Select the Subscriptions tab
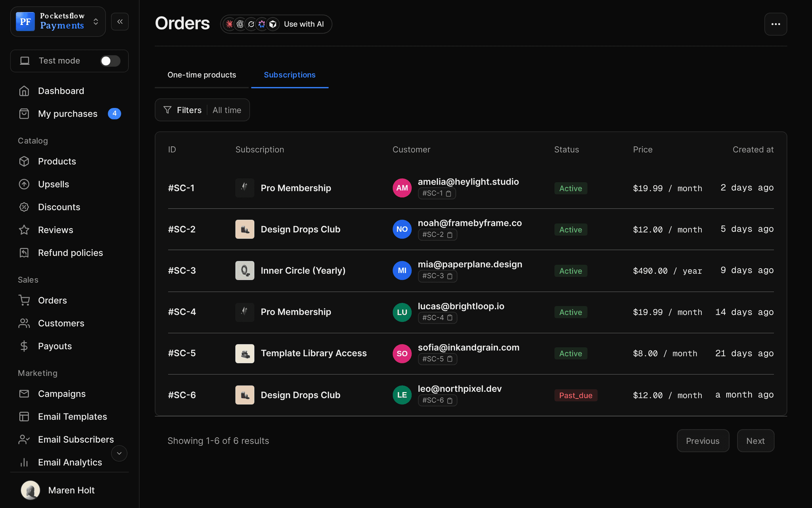The width and height of the screenshot is (812, 508). coord(290,75)
